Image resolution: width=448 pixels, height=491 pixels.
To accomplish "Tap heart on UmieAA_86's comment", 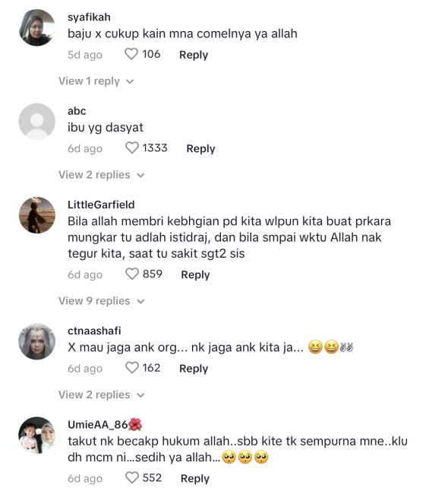I will pyautogui.click(x=131, y=478).
